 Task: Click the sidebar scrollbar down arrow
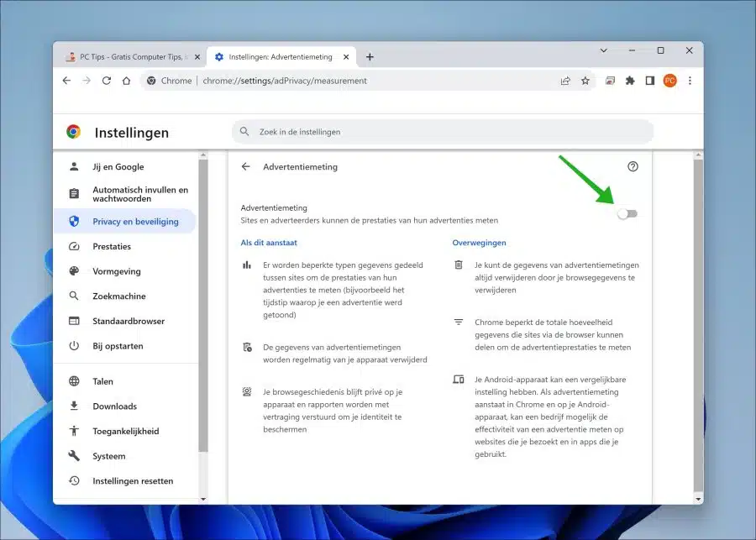tap(203, 500)
